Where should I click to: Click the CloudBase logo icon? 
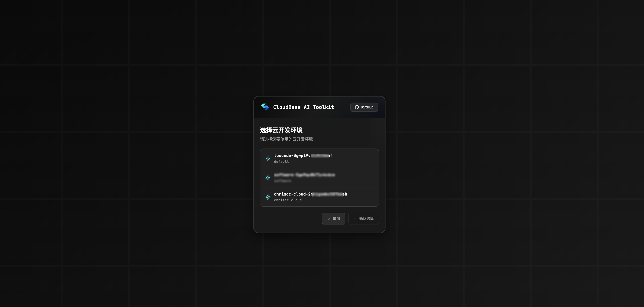click(265, 107)
